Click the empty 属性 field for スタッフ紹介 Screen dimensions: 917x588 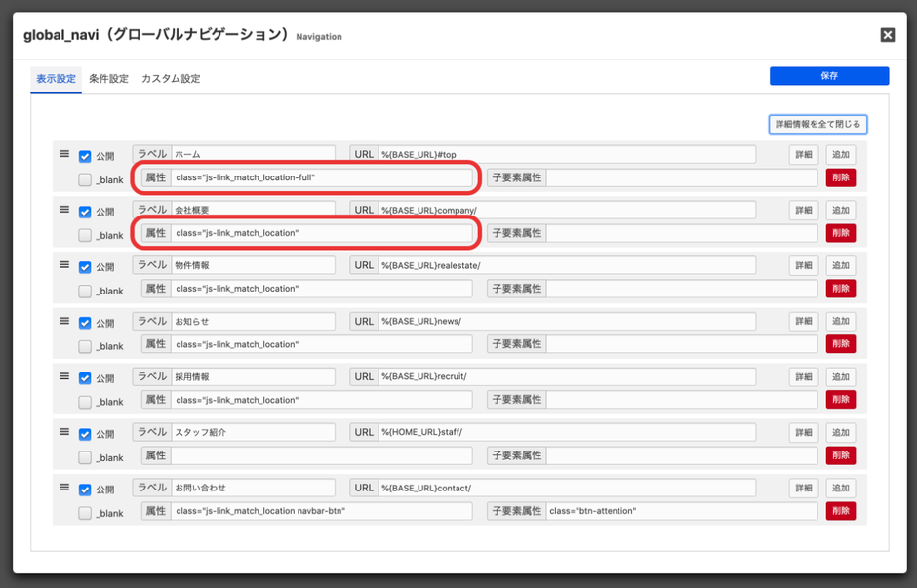[x=321, y=455]
